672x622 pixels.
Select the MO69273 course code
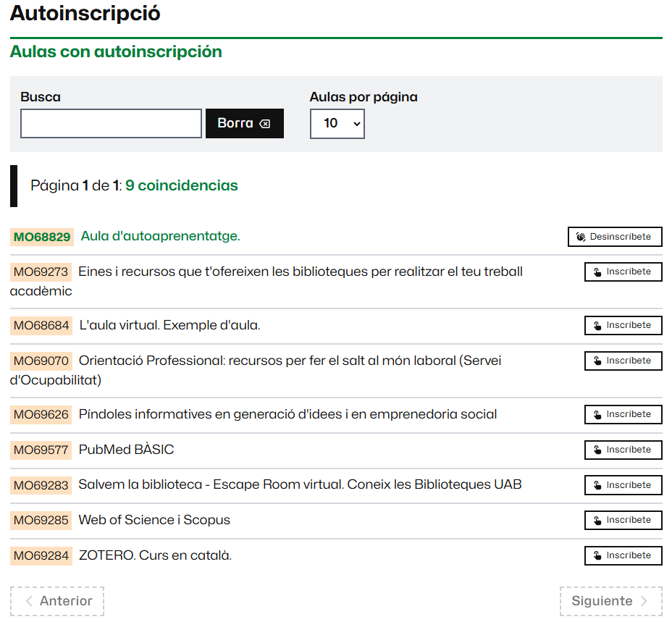pos(41,272)
